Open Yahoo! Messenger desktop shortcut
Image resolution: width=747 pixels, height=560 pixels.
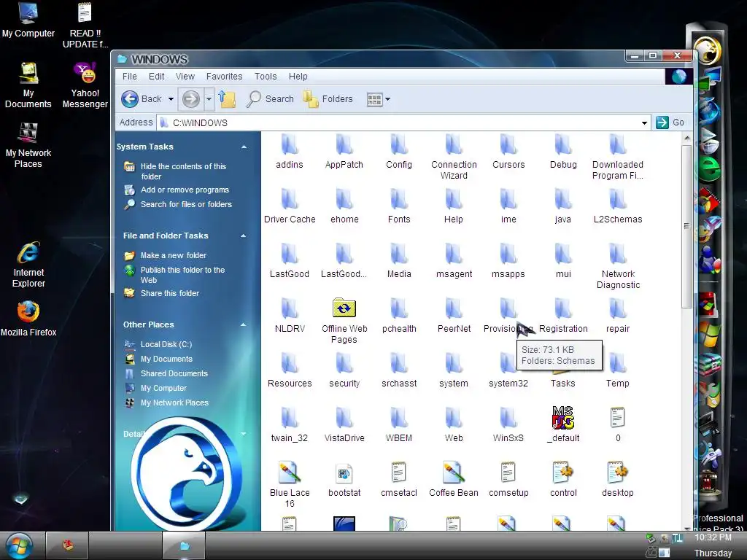point(85,85)
